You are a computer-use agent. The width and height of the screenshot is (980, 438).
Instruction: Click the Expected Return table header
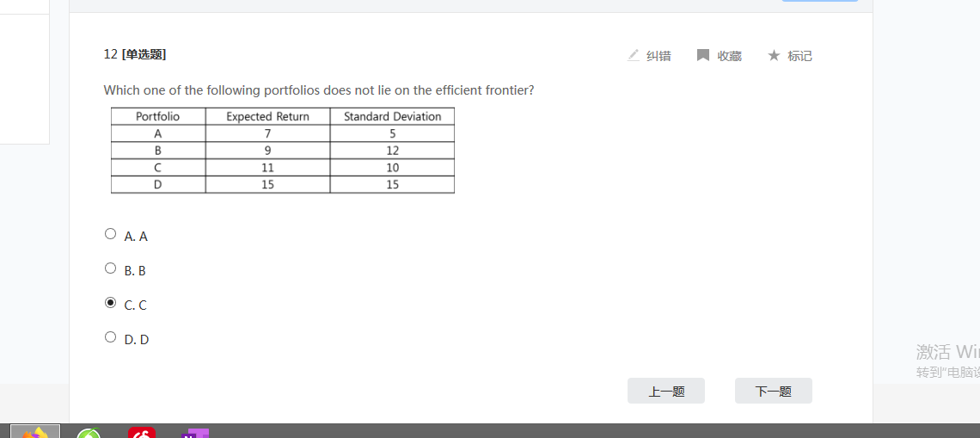tap(267, 117)
